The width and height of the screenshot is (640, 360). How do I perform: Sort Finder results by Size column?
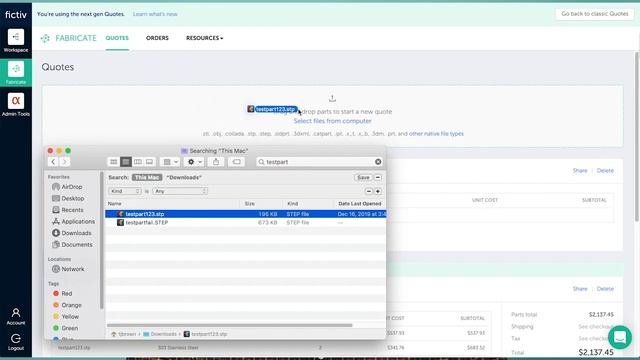(261, 203)
